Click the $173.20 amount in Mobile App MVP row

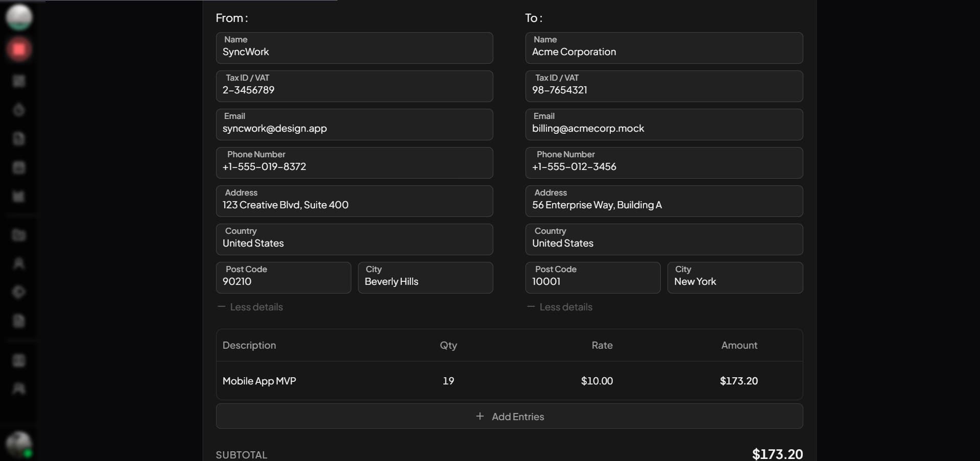click(739, 381)
